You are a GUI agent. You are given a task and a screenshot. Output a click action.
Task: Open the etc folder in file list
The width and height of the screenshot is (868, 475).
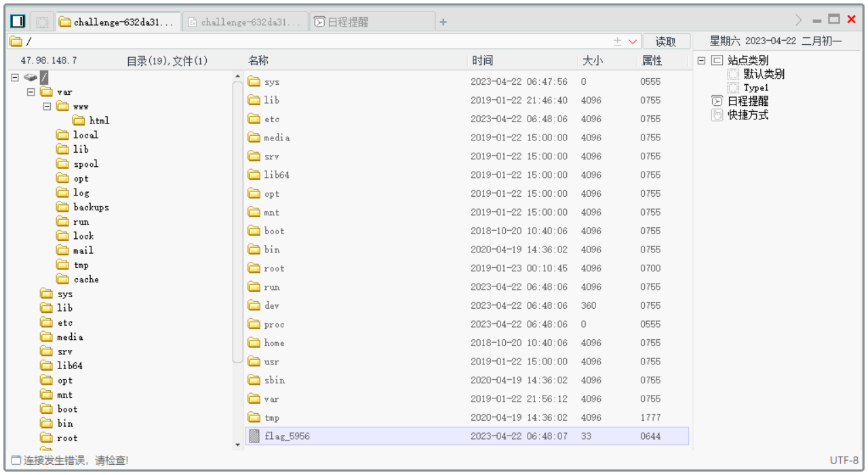[271, 119]
